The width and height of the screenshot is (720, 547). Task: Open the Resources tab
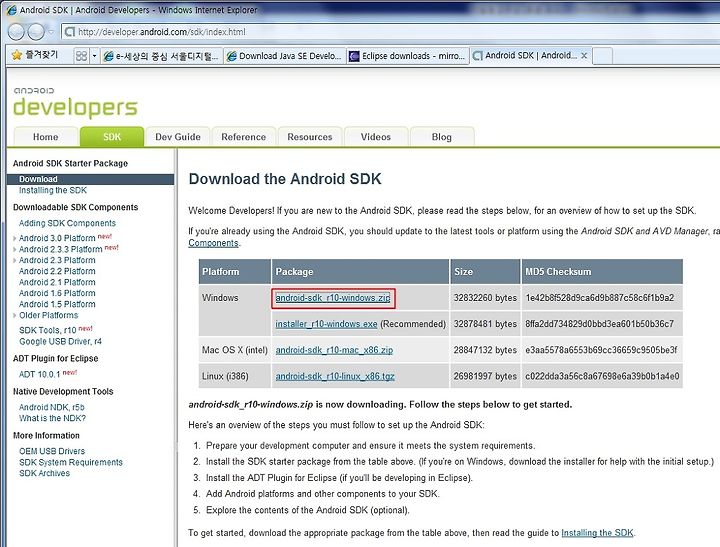pyautogui.click(x=309, y=137)
